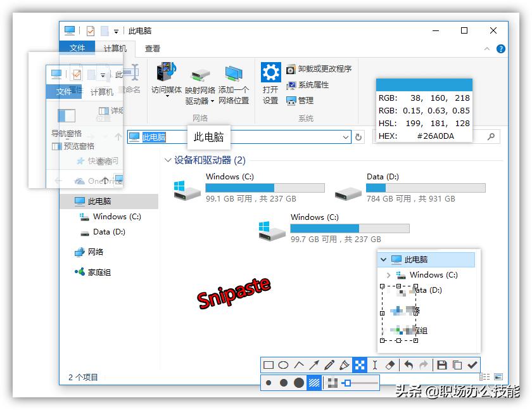Select the Snipaste rectangle tool
The height and width of the screenshot is (410, 532).
[269, 365]
